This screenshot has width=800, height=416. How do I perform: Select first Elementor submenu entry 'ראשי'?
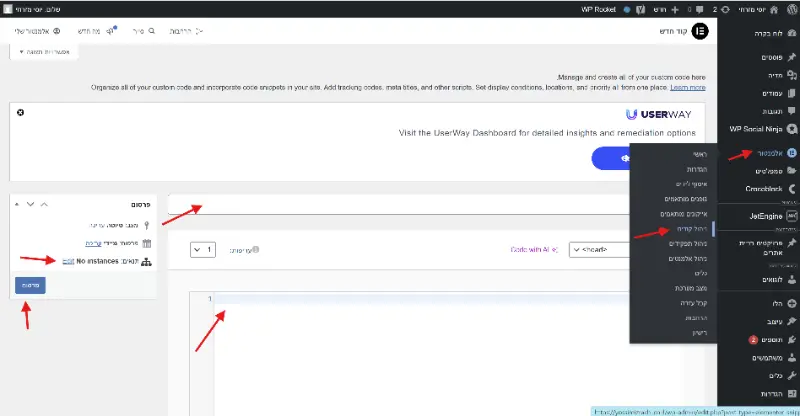(x=700, y=154)
